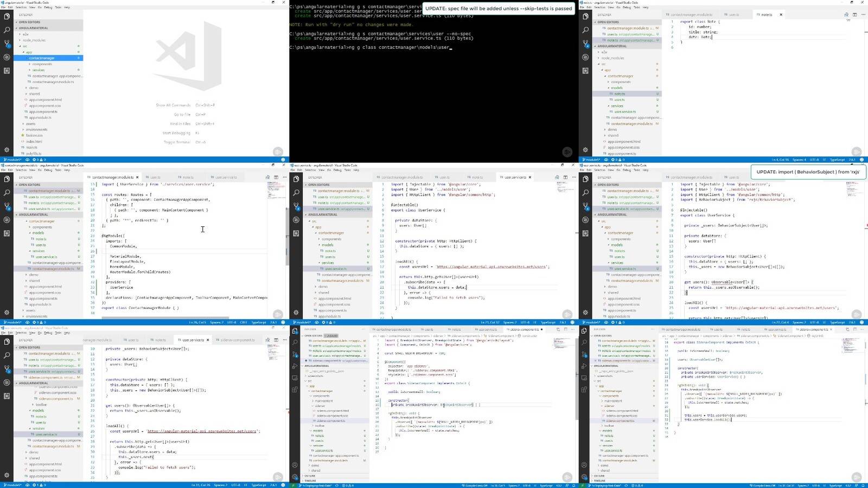Viewport: 868px width, 488px height.
Task: Open Search view in the note.ts window
Action: click(x=585, y=30)
